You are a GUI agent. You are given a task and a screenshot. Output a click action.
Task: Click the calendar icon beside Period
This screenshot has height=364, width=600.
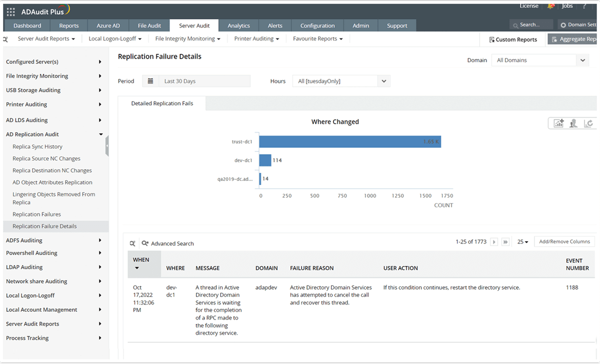150,81
